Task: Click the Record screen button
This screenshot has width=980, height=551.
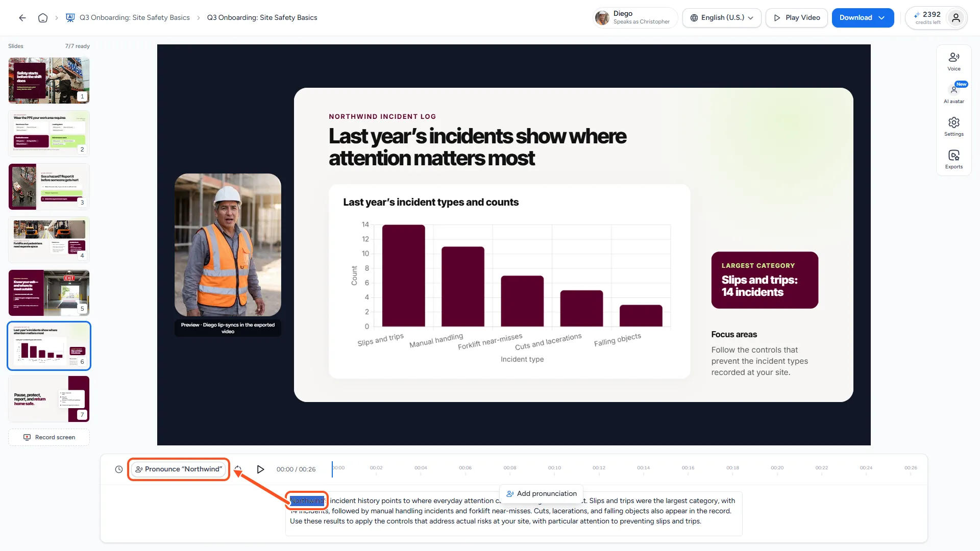Action: click(x=49, y=437)
